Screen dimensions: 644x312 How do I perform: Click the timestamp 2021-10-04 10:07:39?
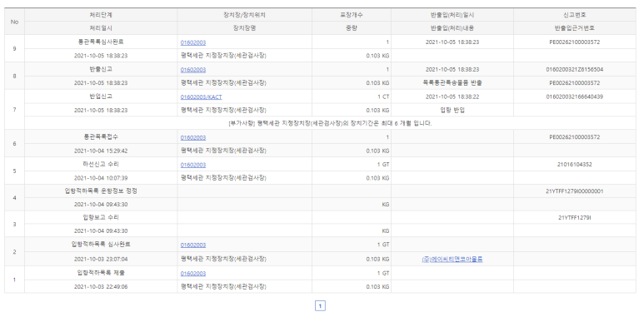click(x=101, y=178)
